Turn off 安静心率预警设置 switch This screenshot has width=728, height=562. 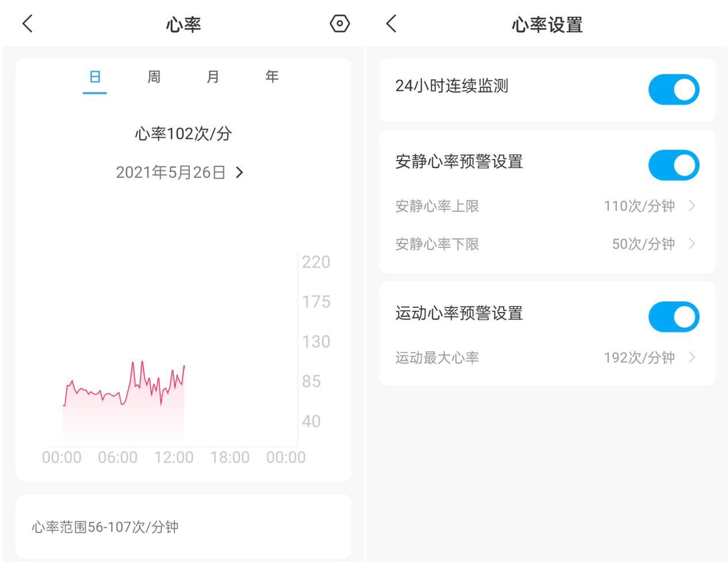[673, 165]
